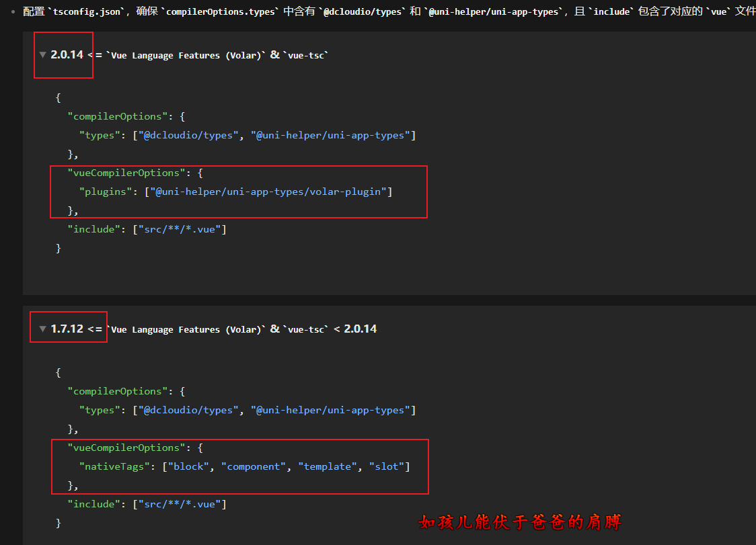Click the "include" key in the 1.7.12 block

[93, 504]
